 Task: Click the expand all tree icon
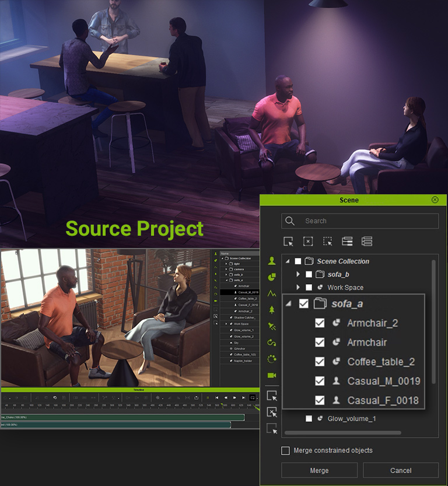(x=347, y=241)
